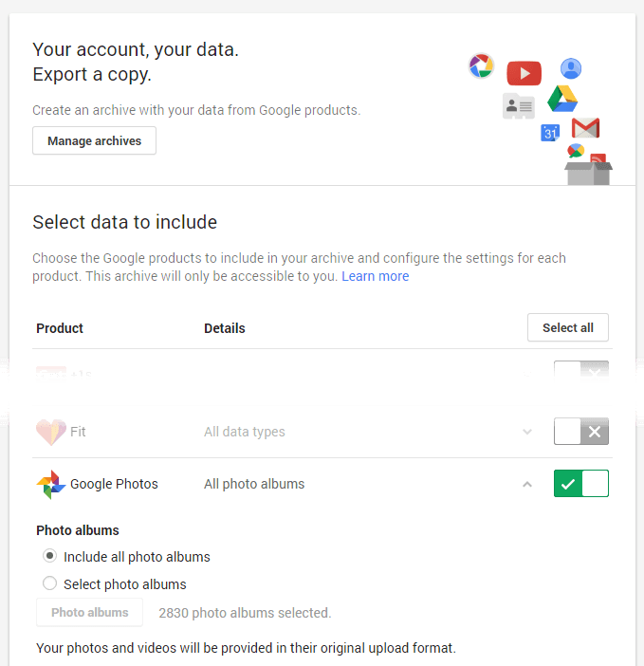Screen dimensions: 644x666
Task: Click the Google Calendar 31 icon
Action: 550,133
